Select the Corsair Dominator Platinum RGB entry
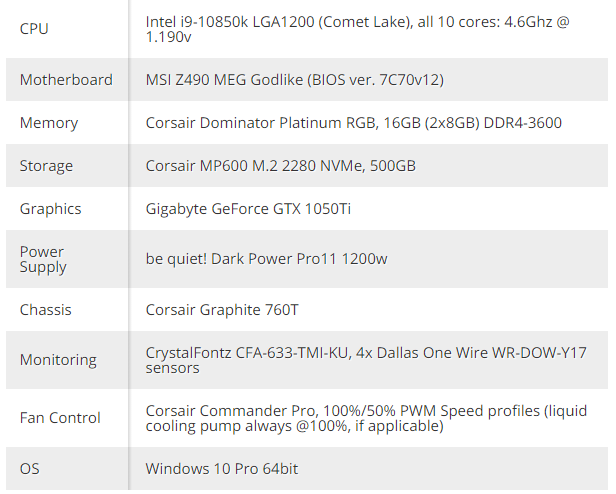 [354, 123]
